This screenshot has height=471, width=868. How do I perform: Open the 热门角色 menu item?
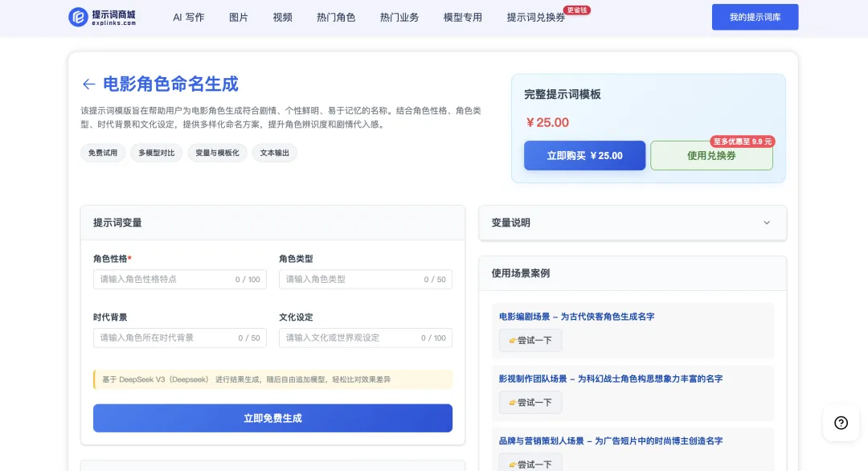point(336,17)
